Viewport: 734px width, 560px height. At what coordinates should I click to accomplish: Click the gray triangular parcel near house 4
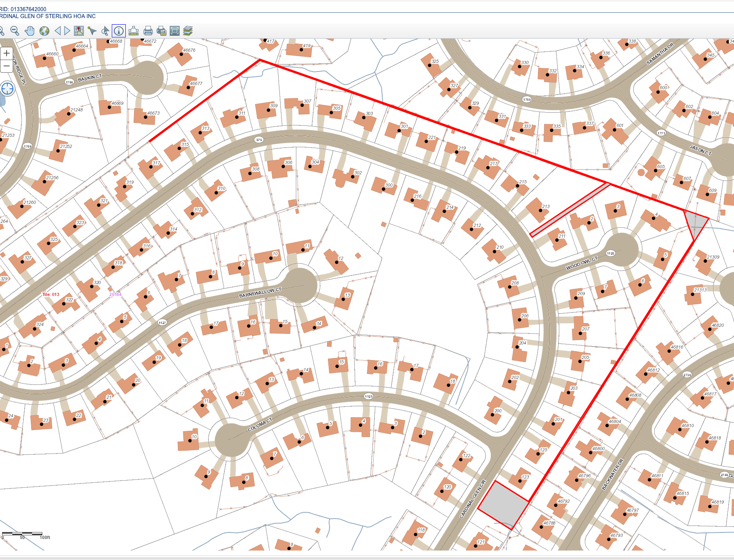pos(696,222)
